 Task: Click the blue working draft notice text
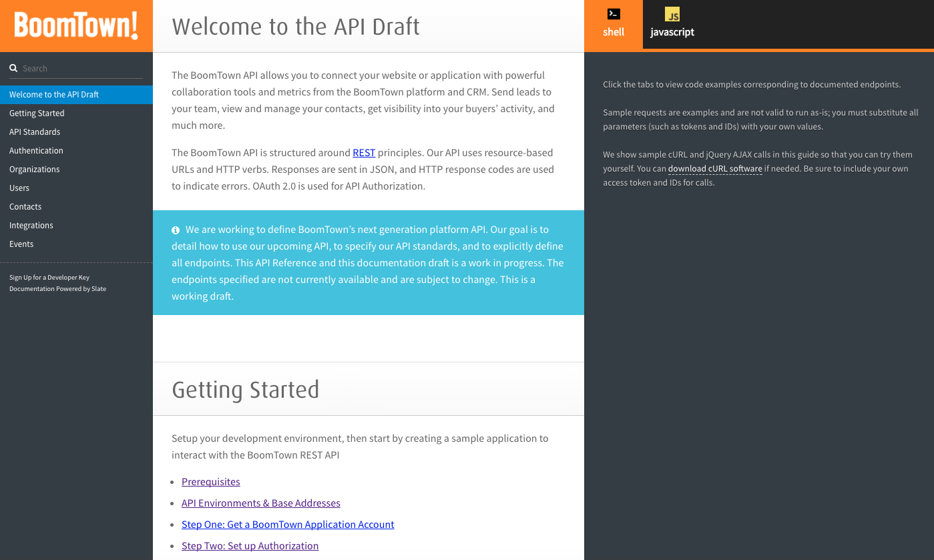(x=368, y=263)
